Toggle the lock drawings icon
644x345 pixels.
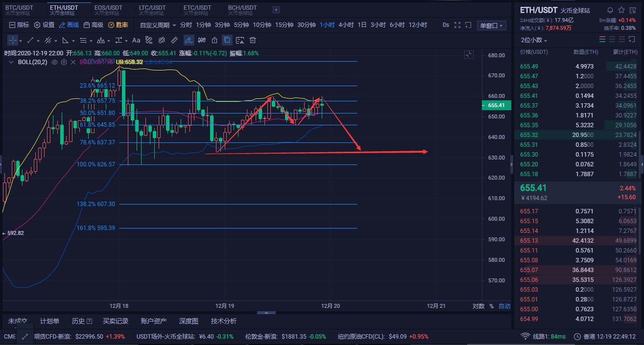215,40
